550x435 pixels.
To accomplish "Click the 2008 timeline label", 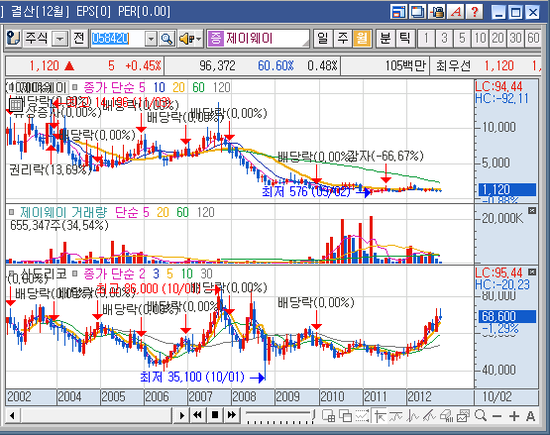I will coord(244,396).
